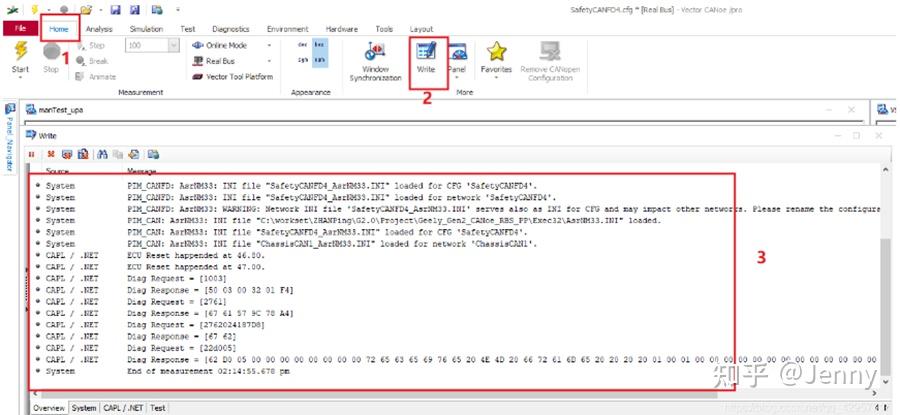Select the 'Diag Request = [22d005]' row
This screenshot has height=415, width=900.
(456, 348)
